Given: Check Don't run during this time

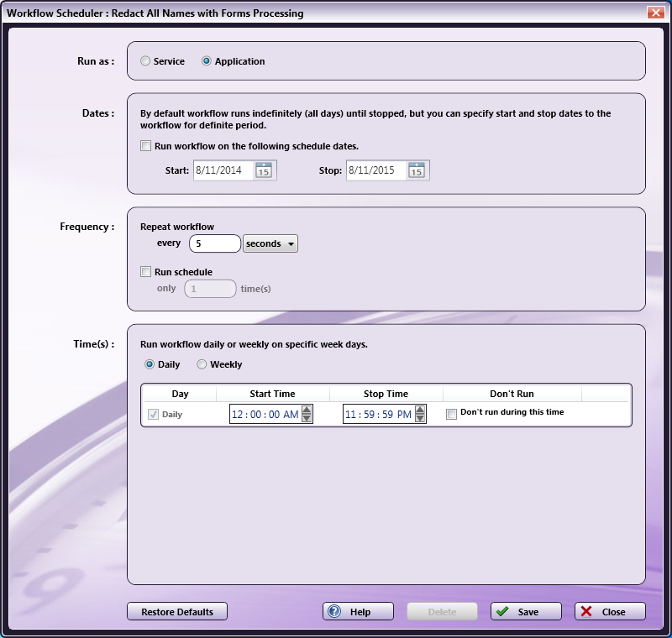Looking at the screenshot, I should 451,414.
